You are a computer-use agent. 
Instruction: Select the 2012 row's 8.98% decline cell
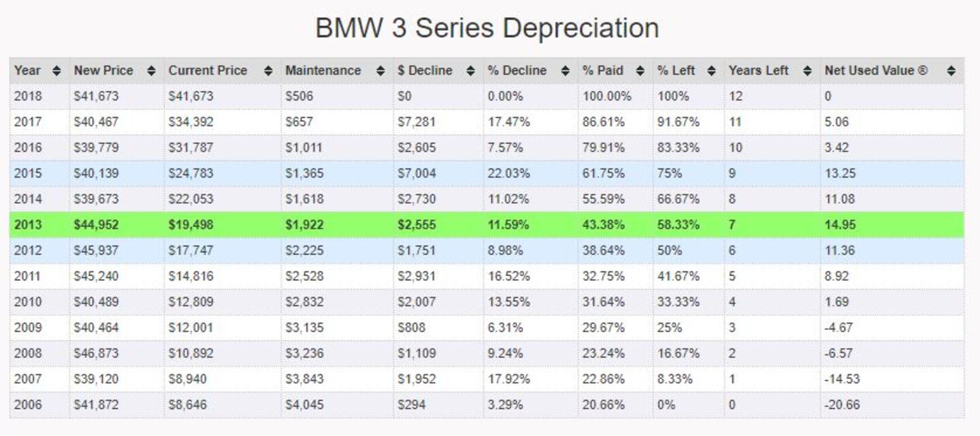pos(505,251)
